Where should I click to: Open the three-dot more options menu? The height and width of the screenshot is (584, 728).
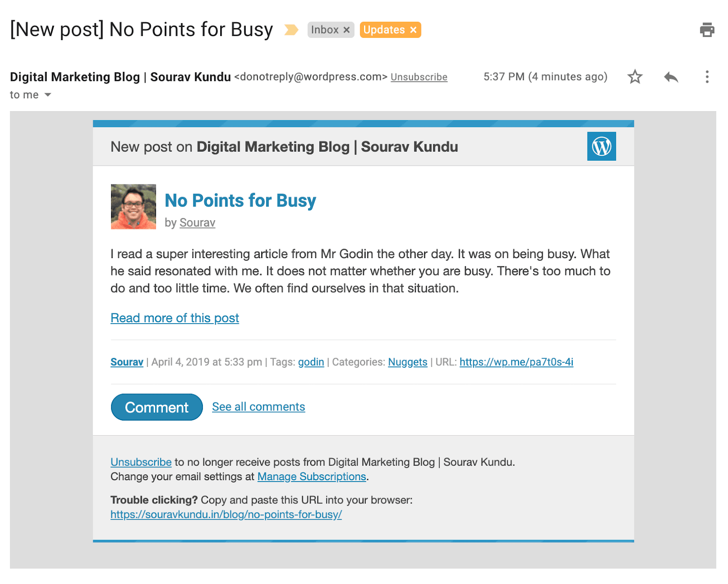[707, 77]
